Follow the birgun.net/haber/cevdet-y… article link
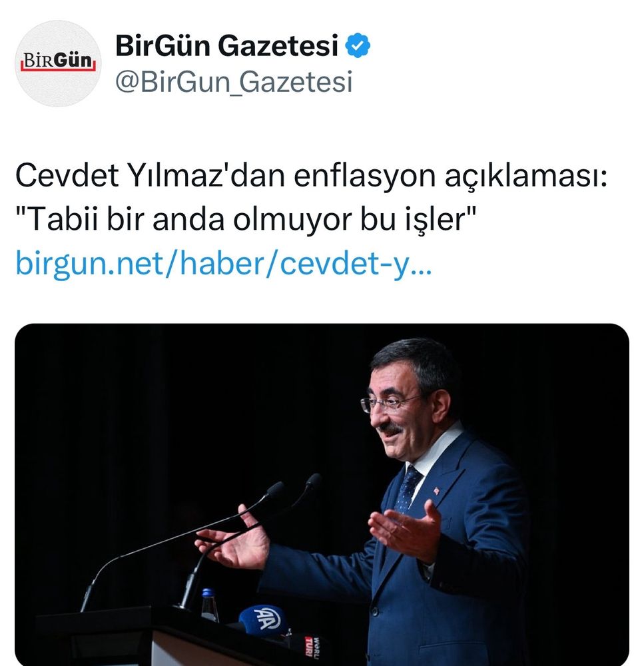644x666 pixels. pyautogui.click(x=224, y=263)
